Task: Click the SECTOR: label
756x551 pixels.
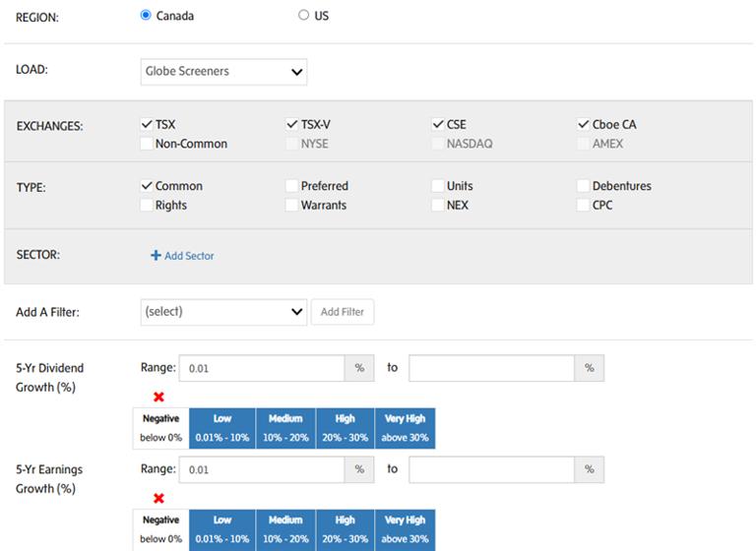Action: (x=38, y=255)
